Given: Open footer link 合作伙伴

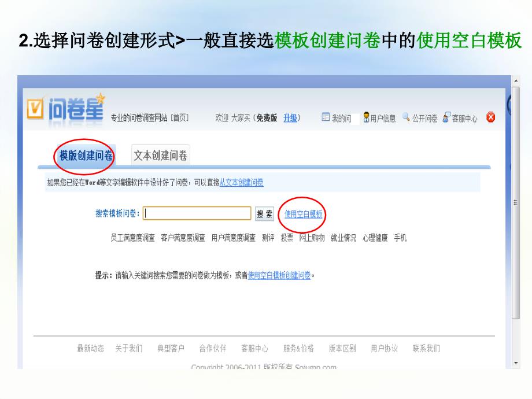Looking at the screenshot, I should point(213,349).
